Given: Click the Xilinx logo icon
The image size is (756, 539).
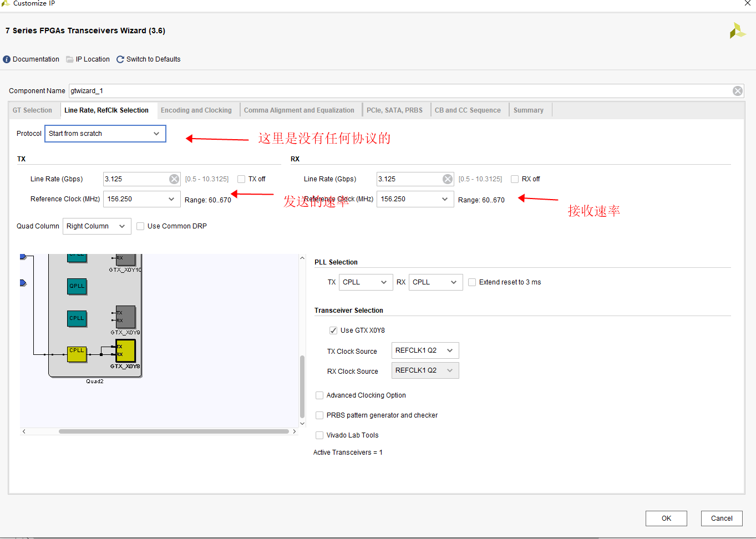Looking at the screenshot, I should click(737, 30).
